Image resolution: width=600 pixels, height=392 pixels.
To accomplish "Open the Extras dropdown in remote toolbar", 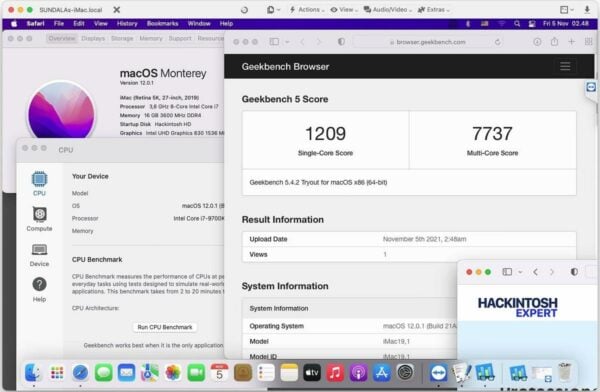I will pyautogui.click(x=434, y=10).
